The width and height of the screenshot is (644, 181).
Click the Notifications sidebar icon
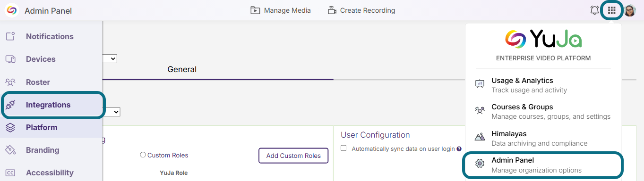(x=10, y=36)
